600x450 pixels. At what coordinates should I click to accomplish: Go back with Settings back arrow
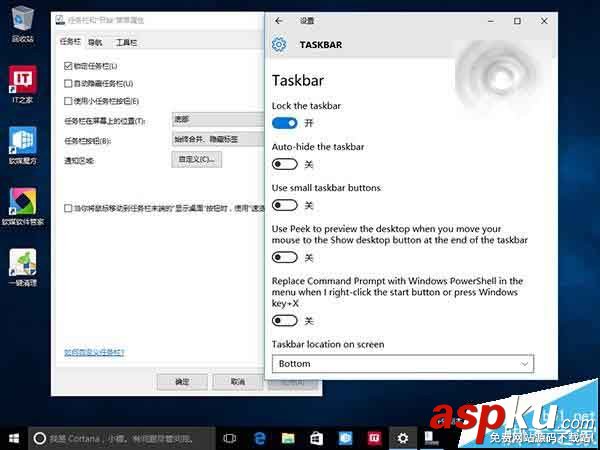click(279, 21)
